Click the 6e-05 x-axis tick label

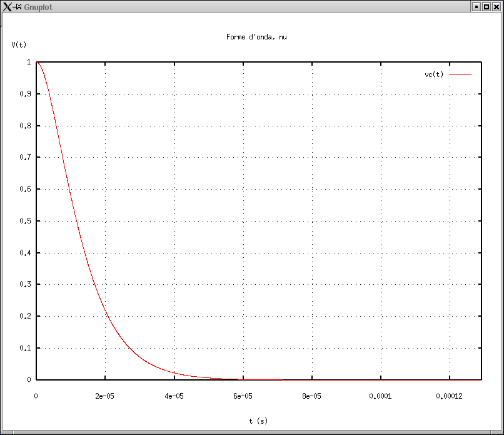243,396
